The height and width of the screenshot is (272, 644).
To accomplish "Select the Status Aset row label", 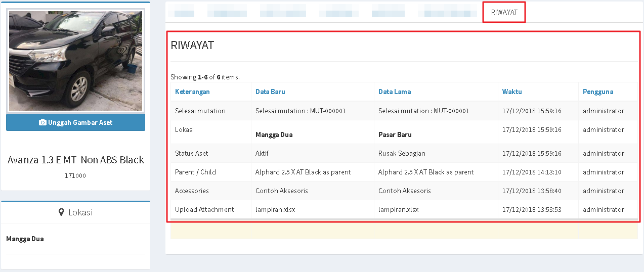I will [192, 153].
